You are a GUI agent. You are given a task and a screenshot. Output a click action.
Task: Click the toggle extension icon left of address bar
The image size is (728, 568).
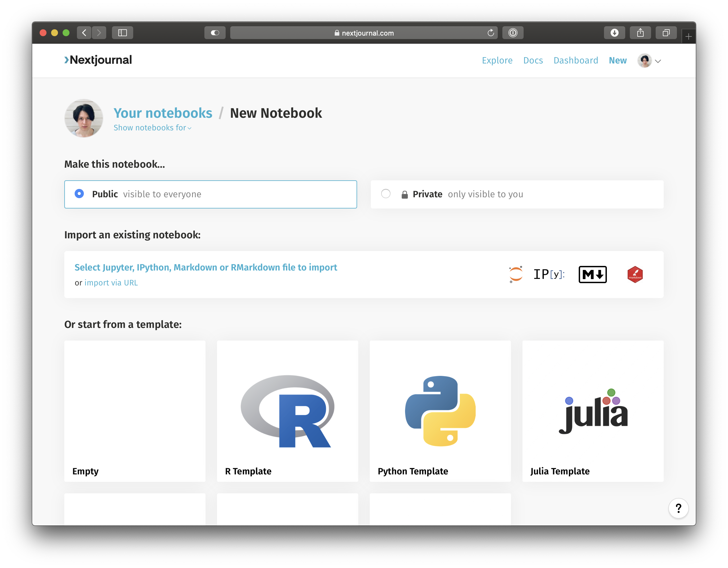pyautogui.click(x=215, y=33)
